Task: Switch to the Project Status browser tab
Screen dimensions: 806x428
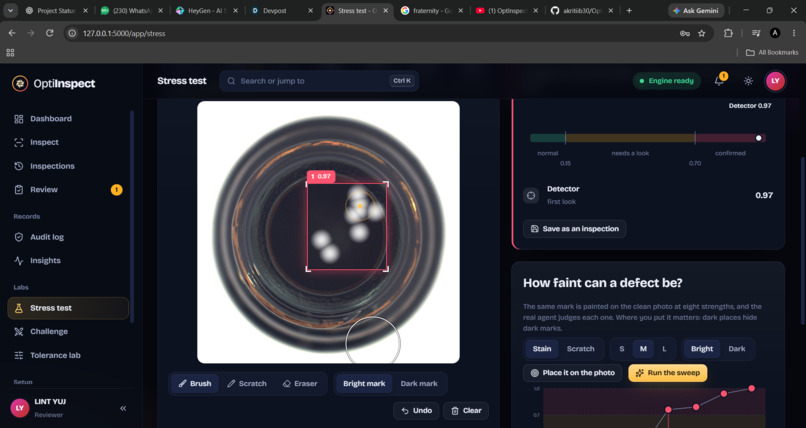Action: point(57,10)
